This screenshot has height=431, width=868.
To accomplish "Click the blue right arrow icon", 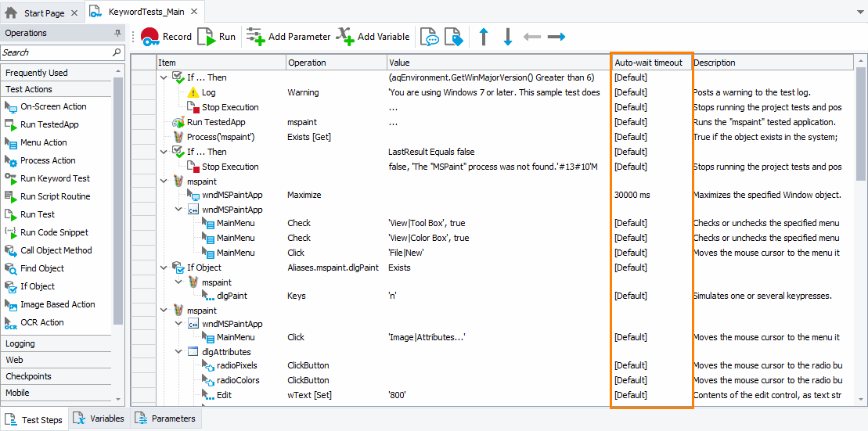I will click(x=556, y=37).
